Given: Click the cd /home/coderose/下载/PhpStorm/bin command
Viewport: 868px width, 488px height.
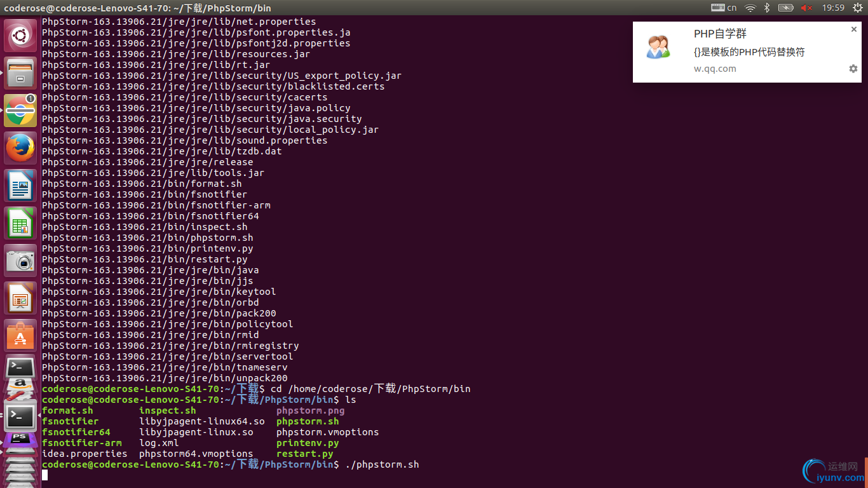Looking at the screenshot, I should point(370,389).
